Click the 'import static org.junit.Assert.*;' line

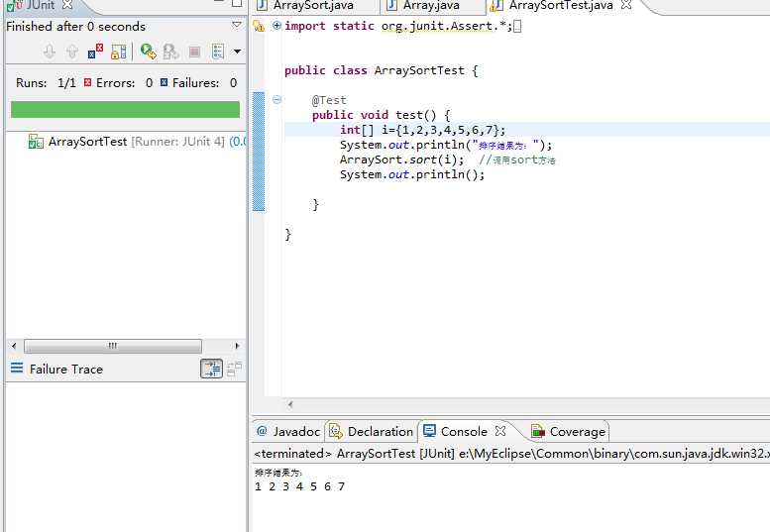[x=398, y=26]
